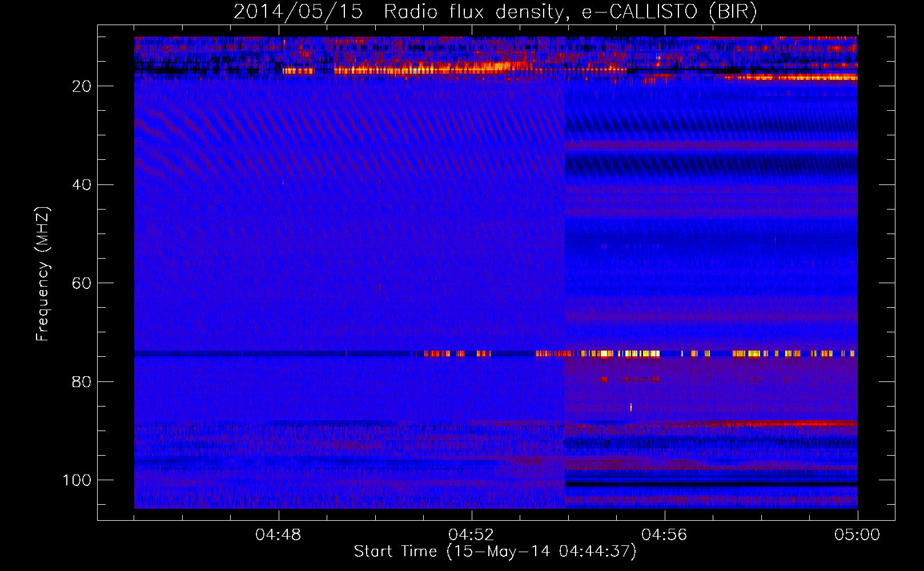
Task: Click the 'Frequency (MHZ)' y-axis label
Action: coord(43,274)
